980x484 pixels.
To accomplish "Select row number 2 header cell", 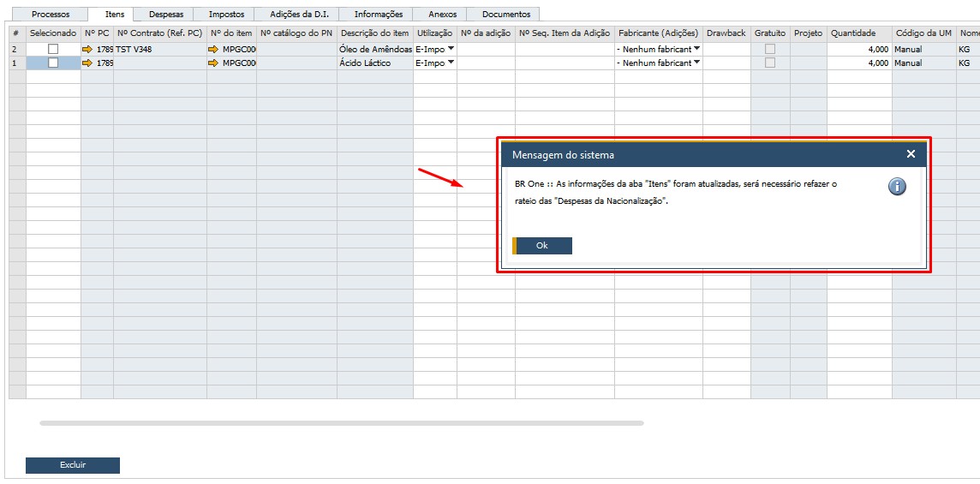I will pyautogui.click(x=17, y=49).
